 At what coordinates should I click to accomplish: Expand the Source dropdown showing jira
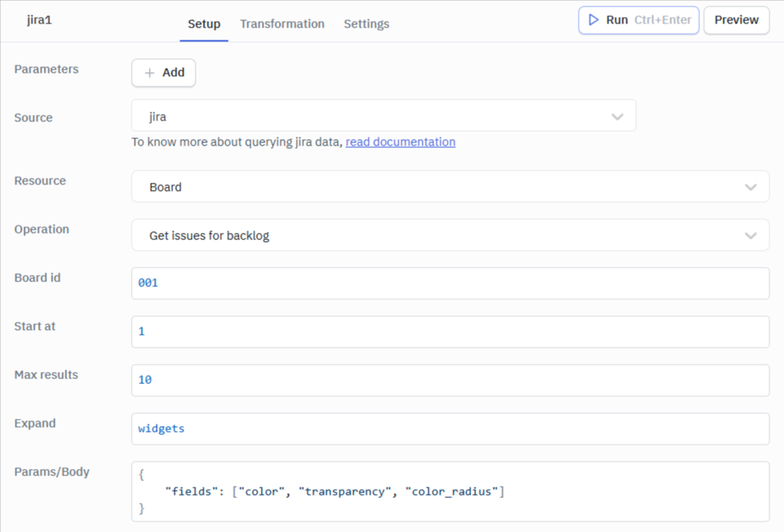(383, 116)
